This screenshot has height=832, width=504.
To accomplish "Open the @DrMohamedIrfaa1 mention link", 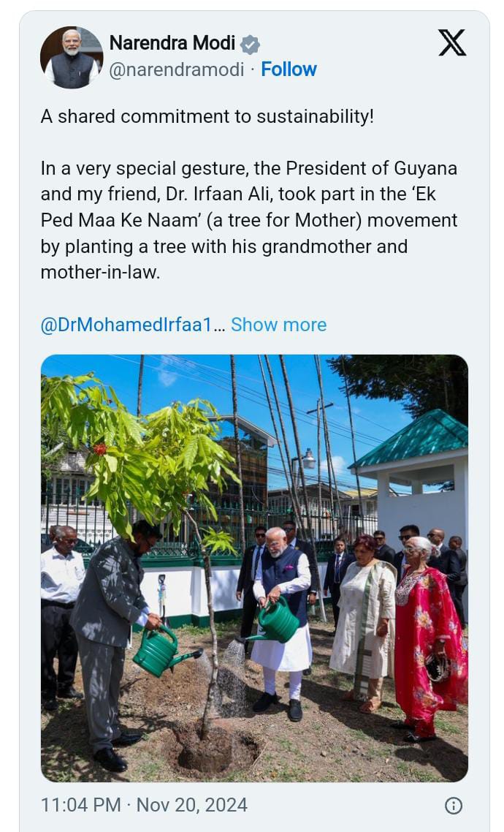I will (x=127, y=325).
